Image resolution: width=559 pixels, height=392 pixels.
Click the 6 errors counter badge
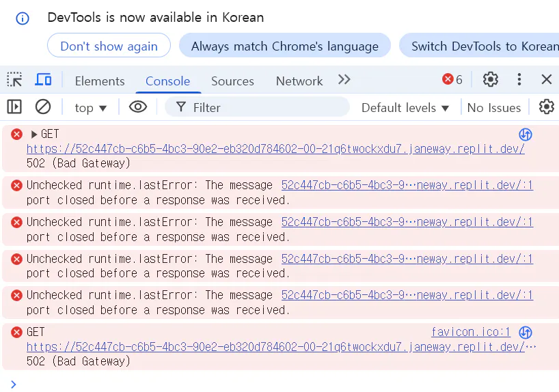pyautogui.click(x=452, y=79)
